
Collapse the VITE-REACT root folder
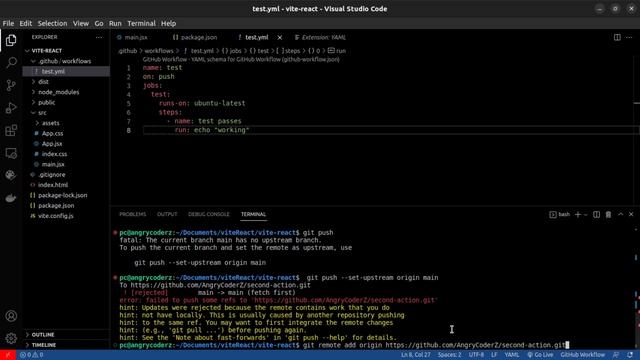(x=47, y=51)
